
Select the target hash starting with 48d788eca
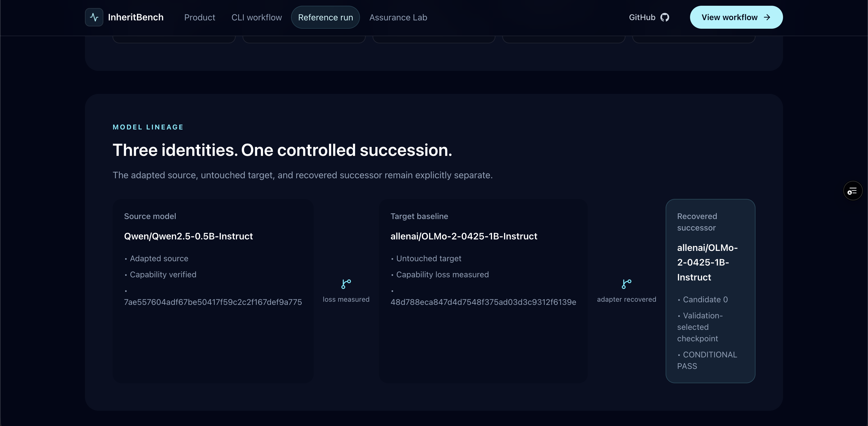tap(483, 302)
